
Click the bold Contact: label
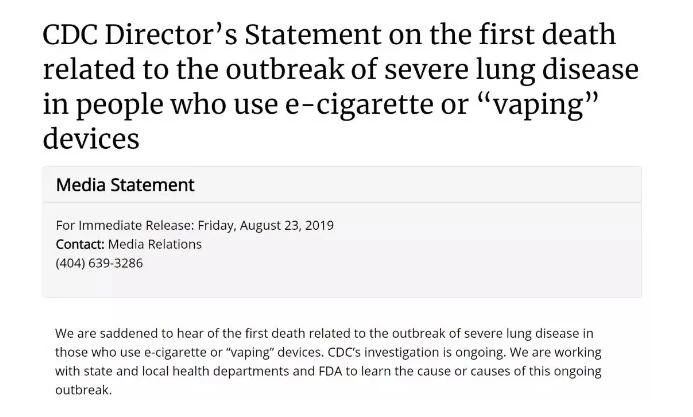(80, 244)
